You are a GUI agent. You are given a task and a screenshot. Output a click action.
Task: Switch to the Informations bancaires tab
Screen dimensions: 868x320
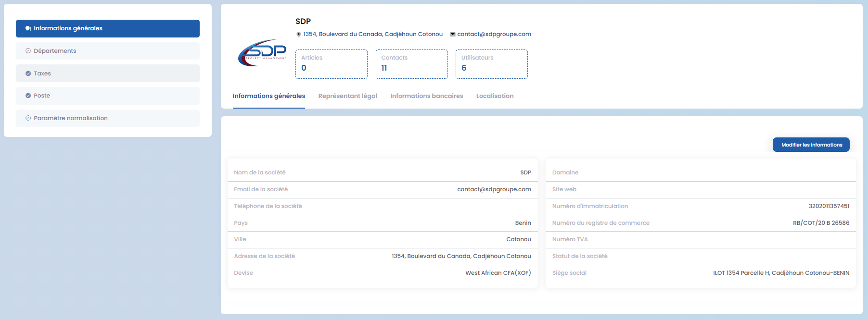click(426, 96)
